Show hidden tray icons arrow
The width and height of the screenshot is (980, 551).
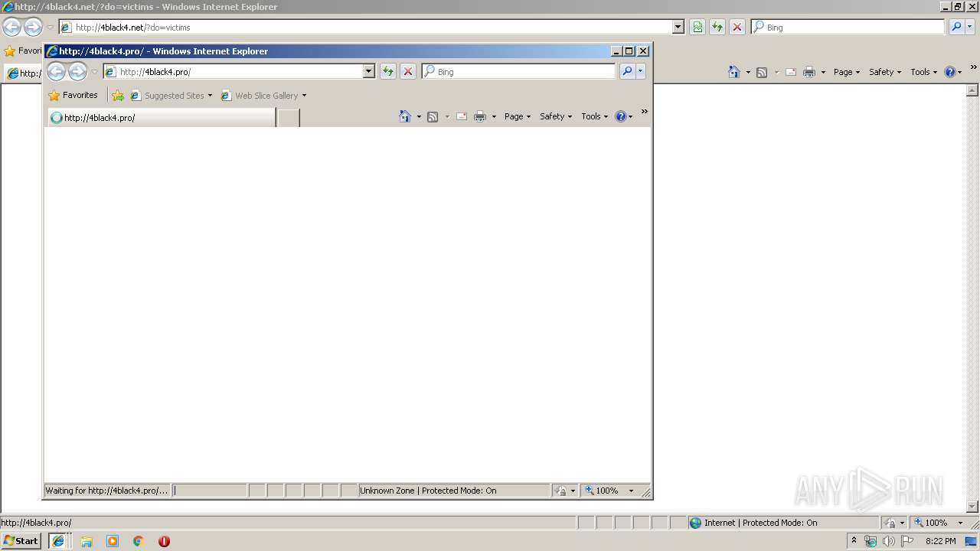854,540
